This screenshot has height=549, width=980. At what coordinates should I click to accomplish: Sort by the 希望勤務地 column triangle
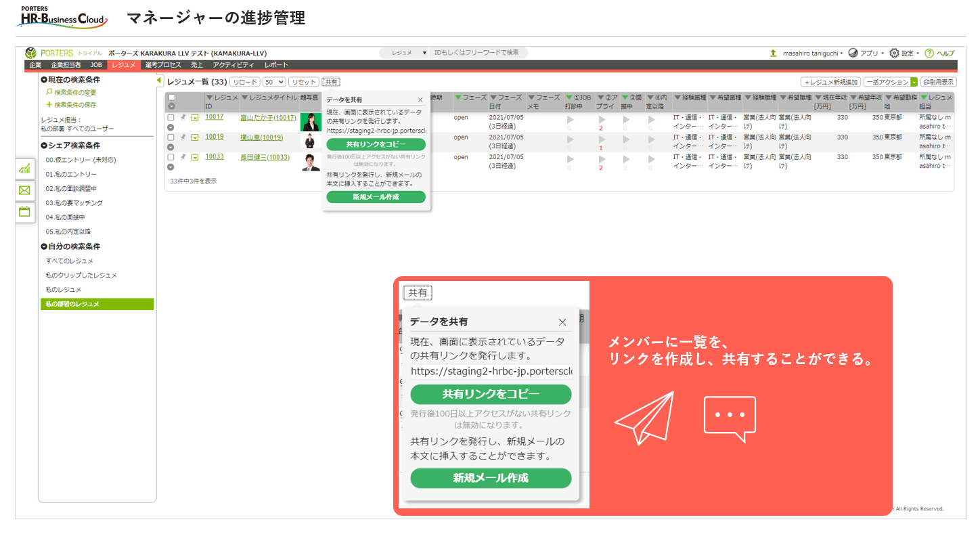[889, 98]
